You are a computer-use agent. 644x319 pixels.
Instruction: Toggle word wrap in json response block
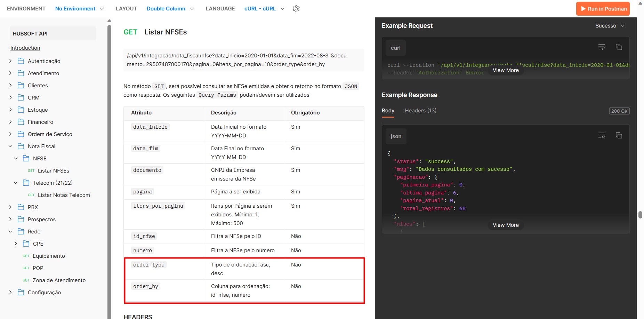coord(601,135)
